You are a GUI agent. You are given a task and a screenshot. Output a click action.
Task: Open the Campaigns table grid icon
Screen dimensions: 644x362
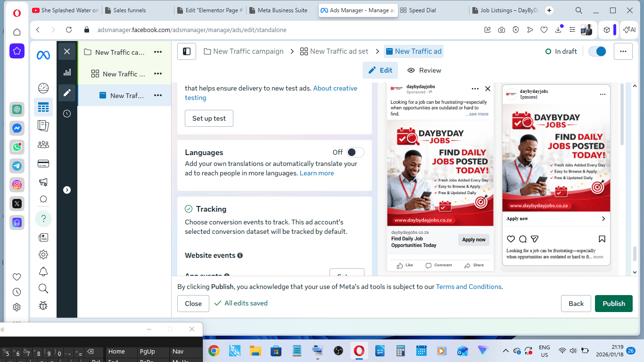[x=43, y=107]
